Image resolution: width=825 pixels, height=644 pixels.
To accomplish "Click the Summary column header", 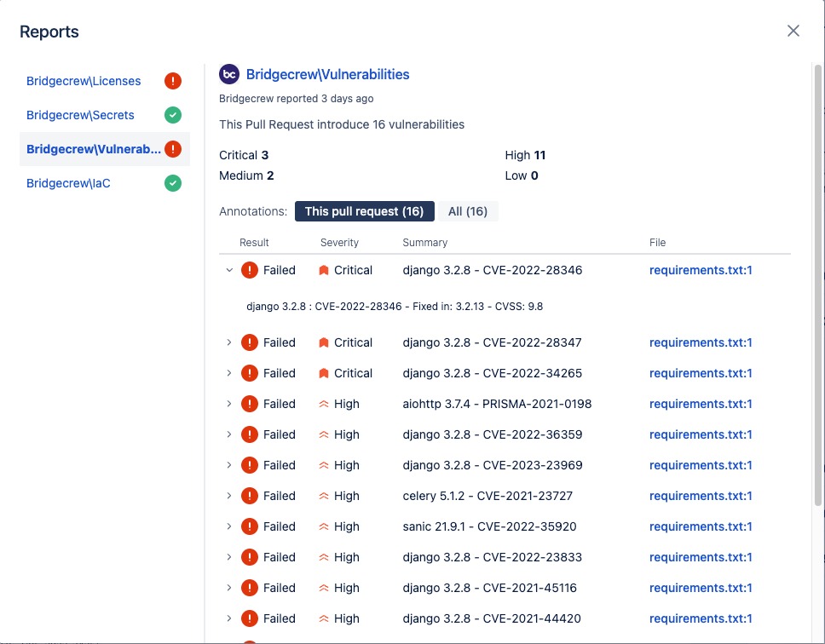I will coord(425,243).
